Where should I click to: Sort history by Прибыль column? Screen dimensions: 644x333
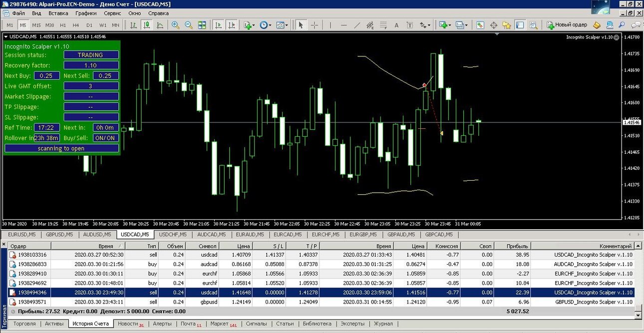pyautogui.click(x=513, y=246)
